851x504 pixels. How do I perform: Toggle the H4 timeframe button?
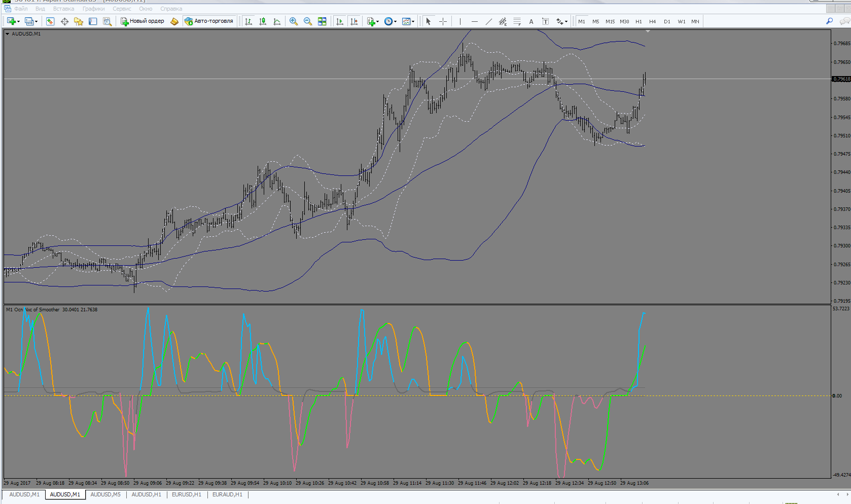pyautogui.click(x=653, y=21)
